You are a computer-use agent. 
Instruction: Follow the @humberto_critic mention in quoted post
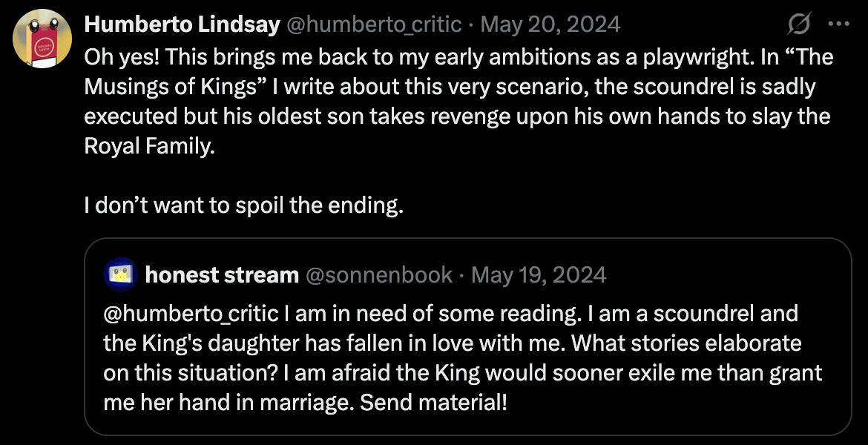tap(191, 314)
